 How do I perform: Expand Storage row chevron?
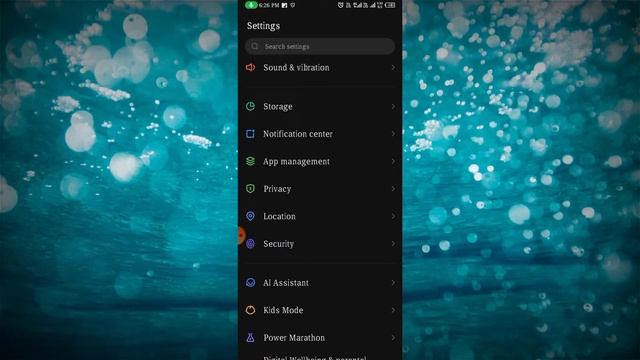click(393, 107)
